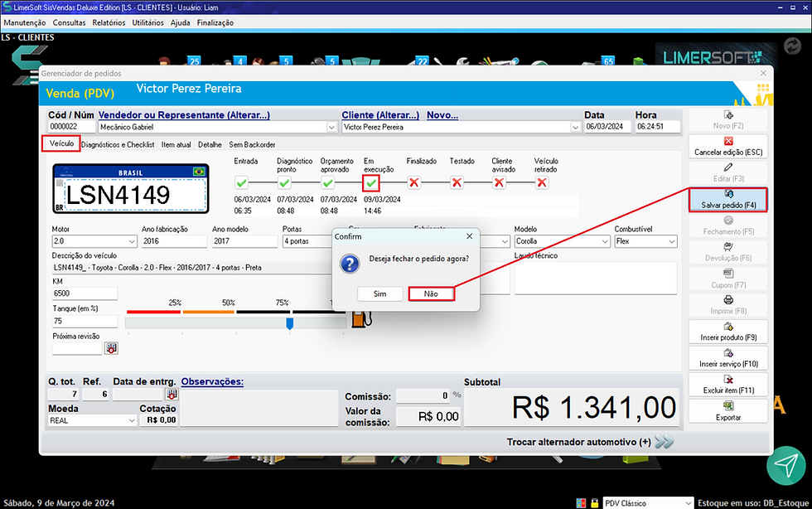Image resolution: width=812 pixels, height=509 pixels.
Task: Expand the Motor dropdown
Action: coord(132,241)
